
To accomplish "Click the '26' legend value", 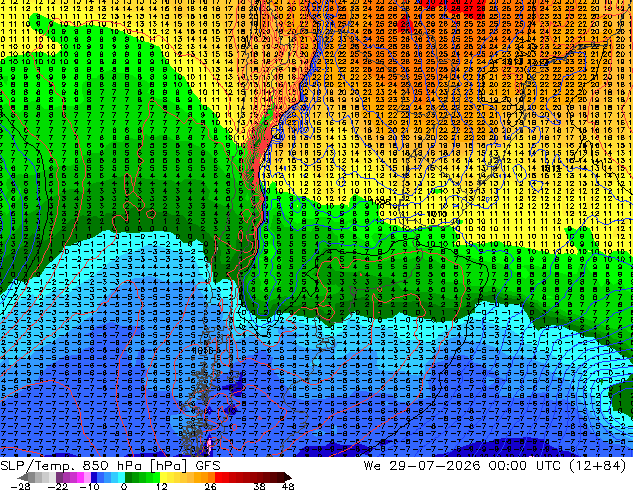I will (210, 486).
